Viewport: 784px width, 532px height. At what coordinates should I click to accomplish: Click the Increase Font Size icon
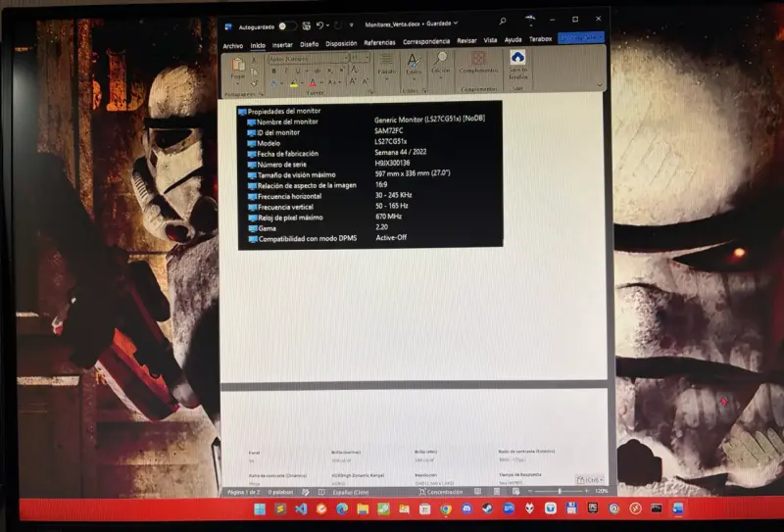[x=353, y=81]
